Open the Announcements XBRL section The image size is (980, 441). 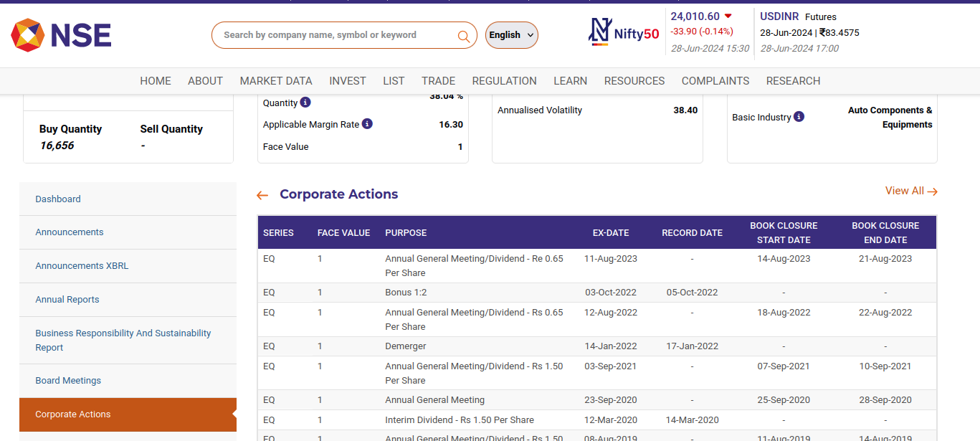[x=82, y=265]
